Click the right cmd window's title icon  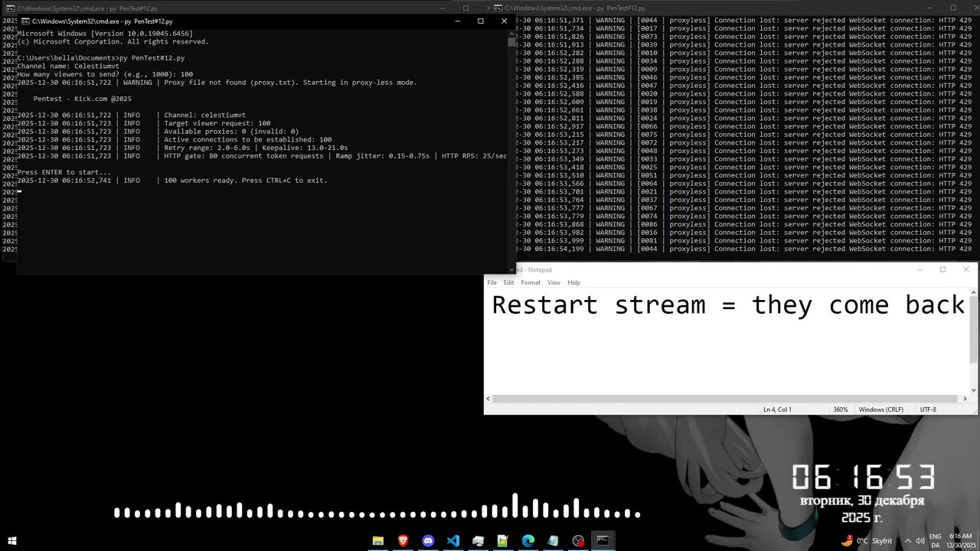(x=498, y=8)
